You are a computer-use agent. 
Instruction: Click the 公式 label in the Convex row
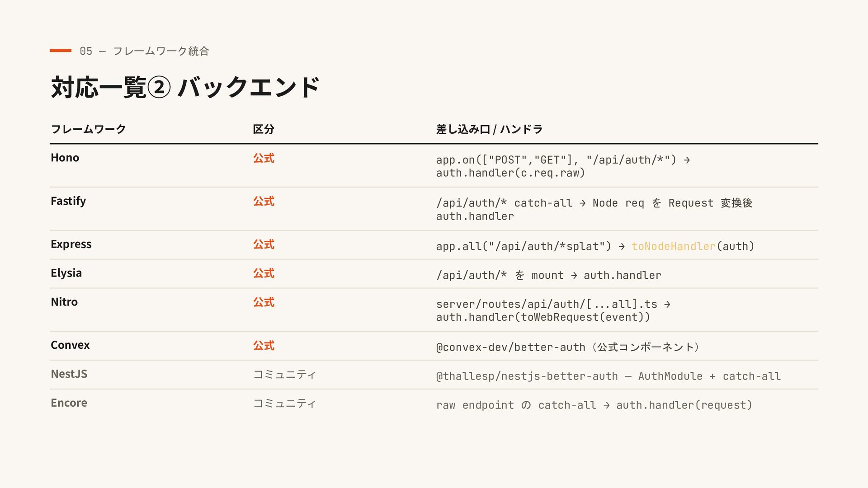click(264, 346)
